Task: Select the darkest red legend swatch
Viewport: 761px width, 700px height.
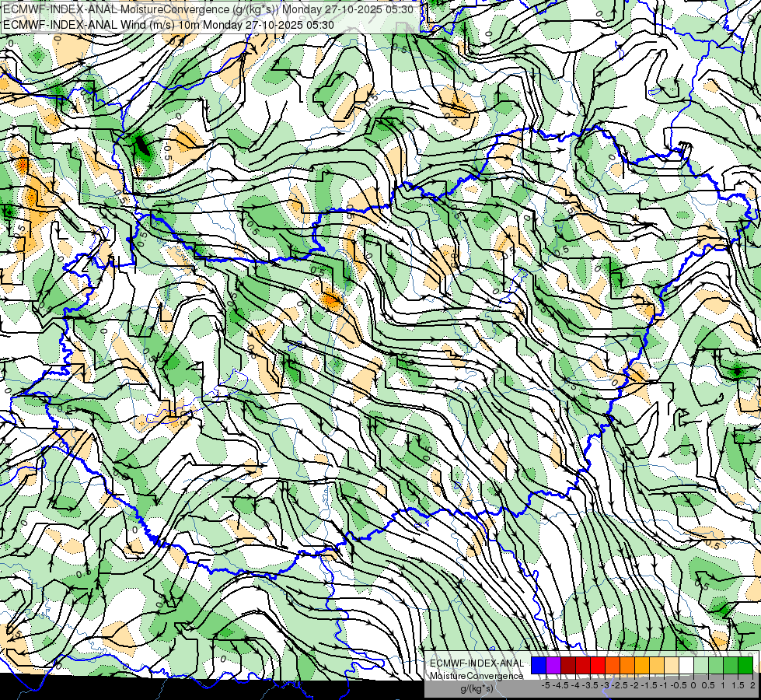Action: 568,665
